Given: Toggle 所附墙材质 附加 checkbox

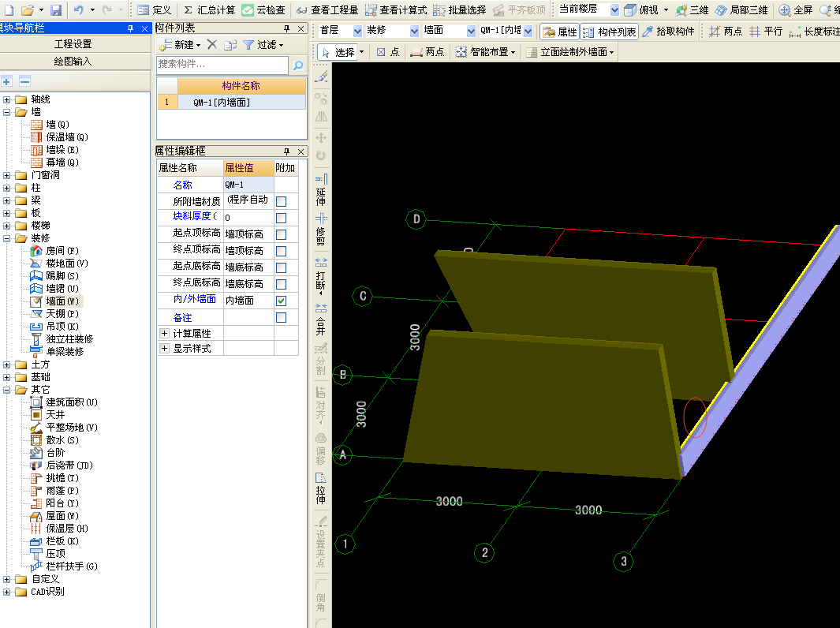Looking at the screenshot, I should click(x=281, y=201).
